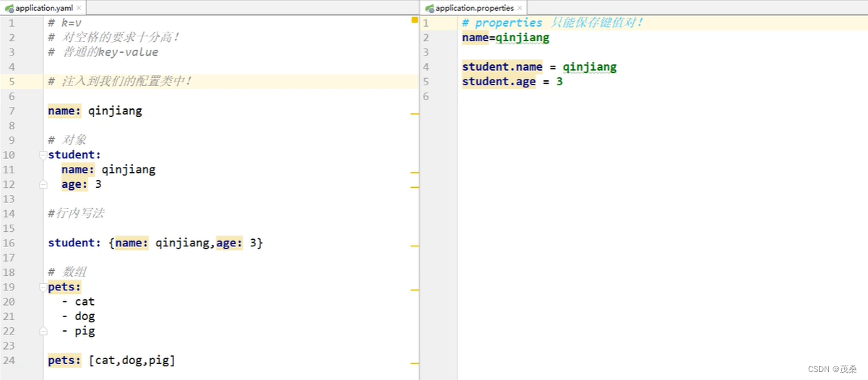This screenshot has width=868, height=380.
Task: Click the '- cat' list item
Action: click(78, 301)
